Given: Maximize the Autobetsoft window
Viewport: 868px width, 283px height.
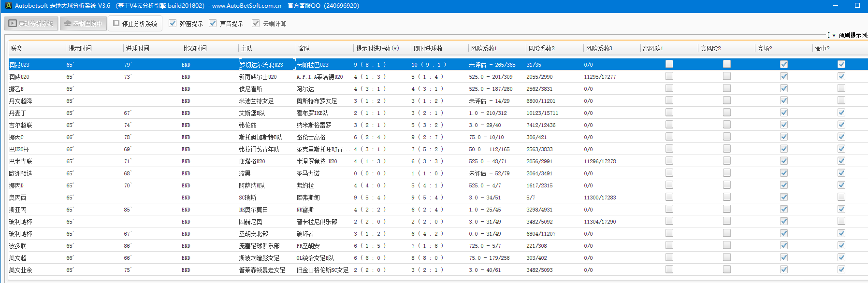Looking at the screenshot, I should click(857, 5).
